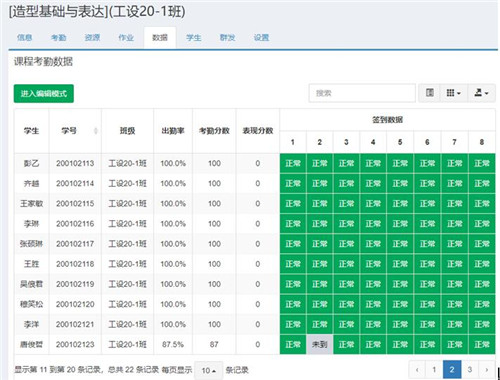Click 表现分数 column header
500x380 pixels.
click(258, 131)
